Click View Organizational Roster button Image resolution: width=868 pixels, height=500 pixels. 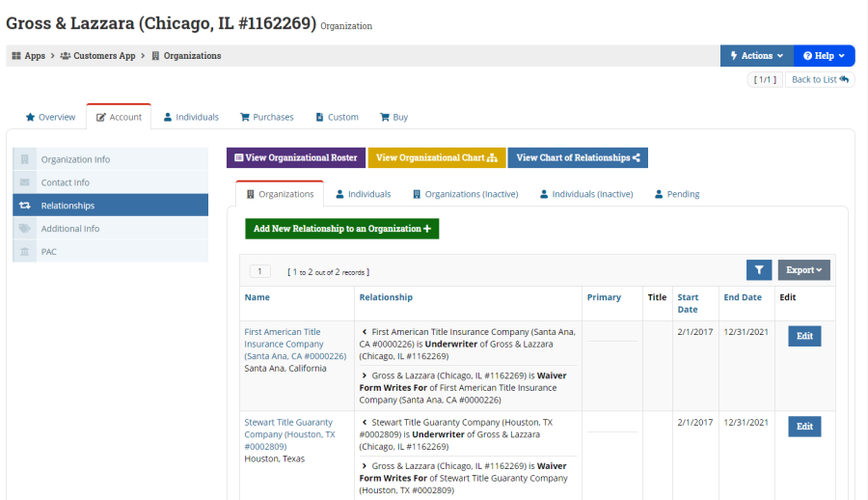[x=296, y=157]
